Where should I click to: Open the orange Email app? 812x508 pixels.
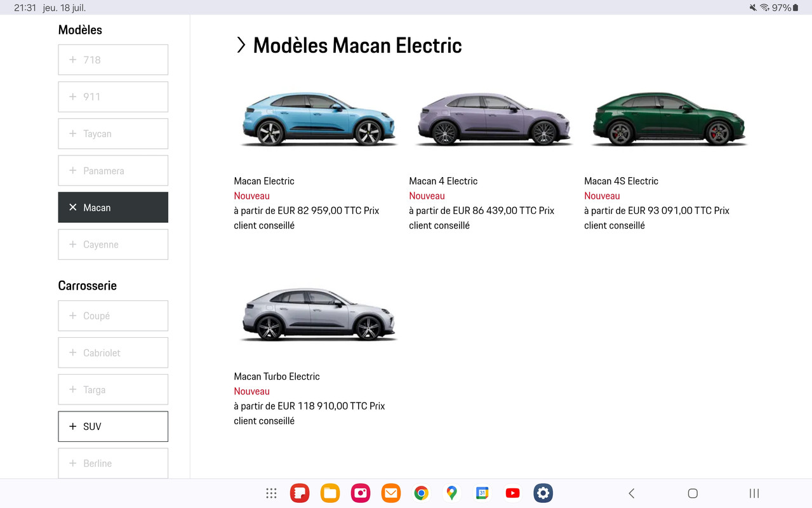pos(391,493)
